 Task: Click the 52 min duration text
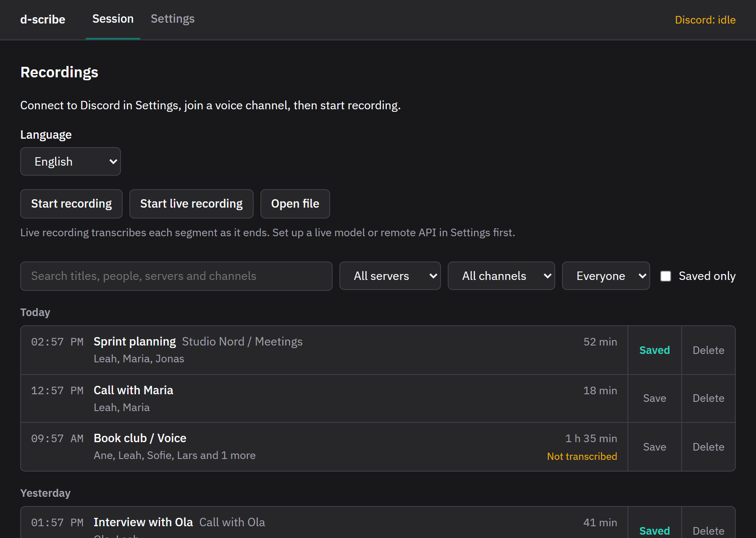[600, 342]
